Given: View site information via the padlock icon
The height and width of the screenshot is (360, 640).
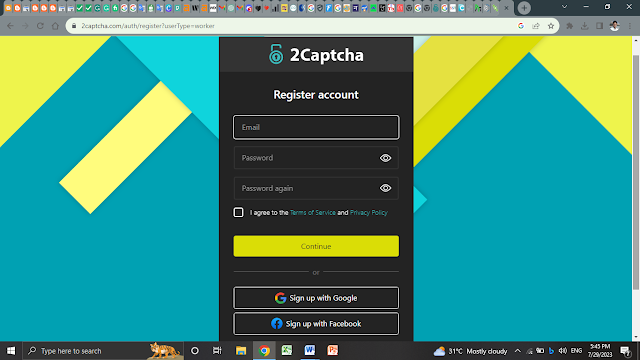Looking at the screenshot, I should point(74,26).
